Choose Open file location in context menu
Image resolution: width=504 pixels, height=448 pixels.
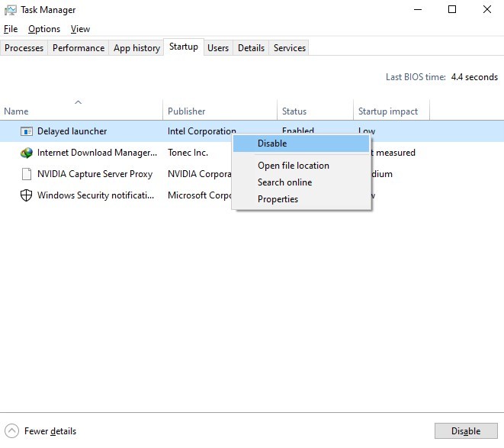point(301,166)
